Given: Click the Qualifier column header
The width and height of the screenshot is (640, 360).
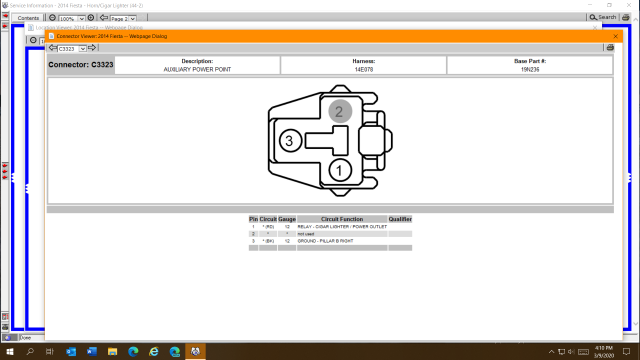Looking at the screenshot, I should [400, 219].
